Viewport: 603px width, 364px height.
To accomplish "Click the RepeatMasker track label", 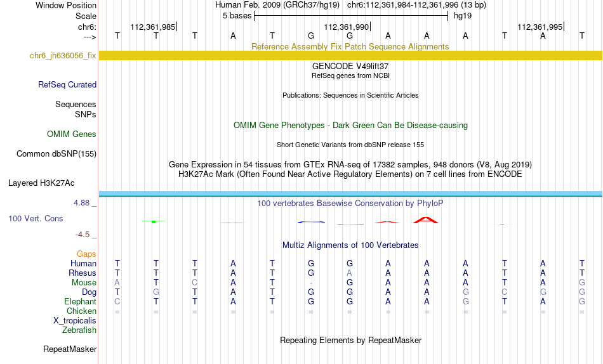I will click(70, 349).
